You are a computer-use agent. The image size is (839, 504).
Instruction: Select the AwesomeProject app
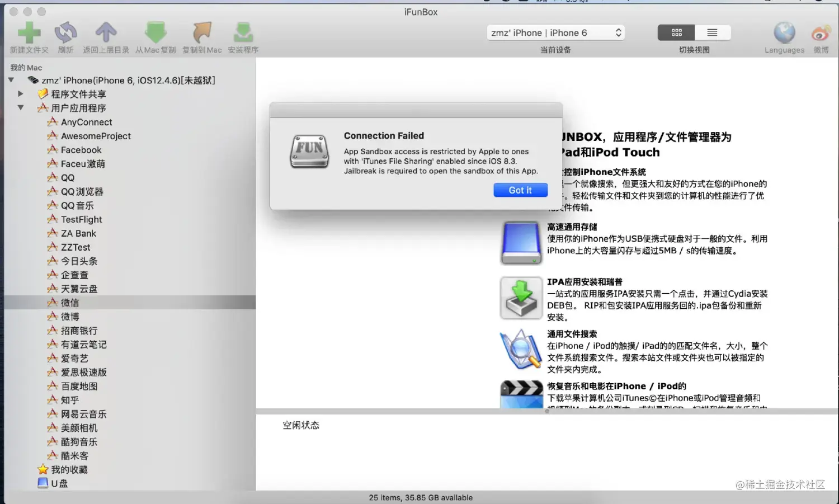(x=96, y=136)
